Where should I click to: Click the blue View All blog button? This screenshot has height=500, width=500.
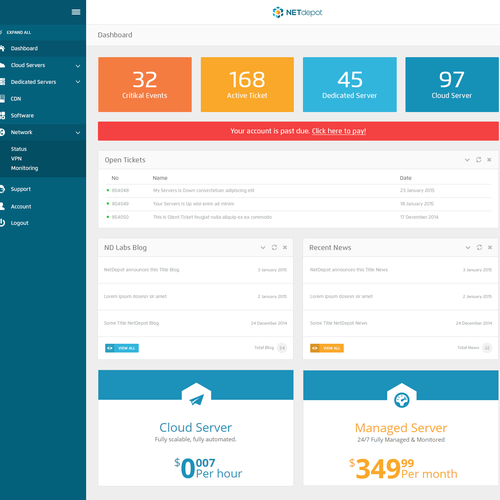(122, 348)
